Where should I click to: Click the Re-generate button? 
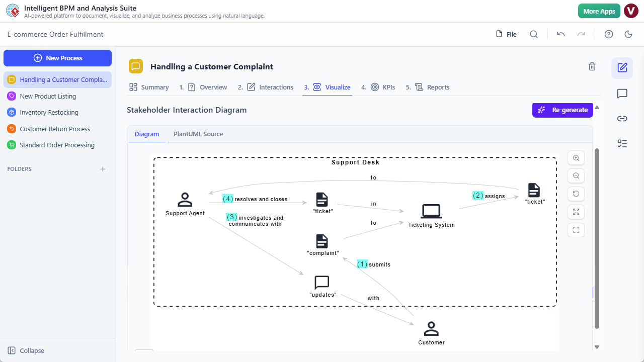(562, 110)
